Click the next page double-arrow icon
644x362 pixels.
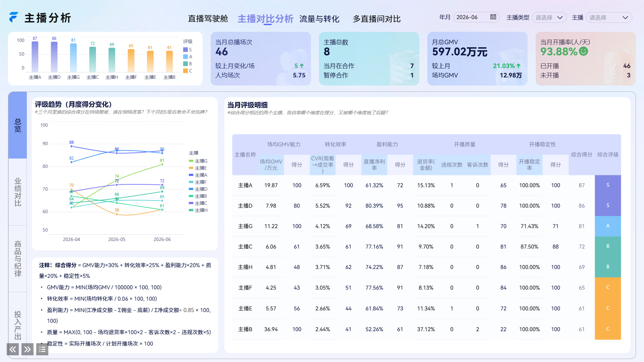(28, 350)
